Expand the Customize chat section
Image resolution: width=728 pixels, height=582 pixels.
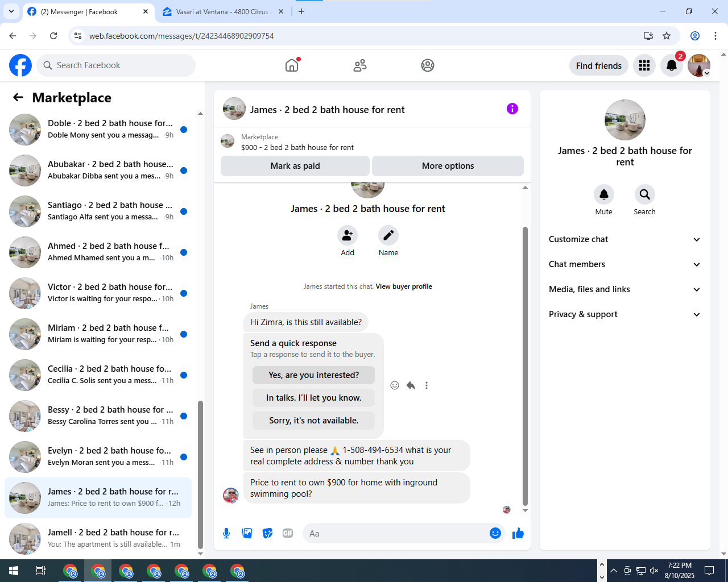point(625,239)
